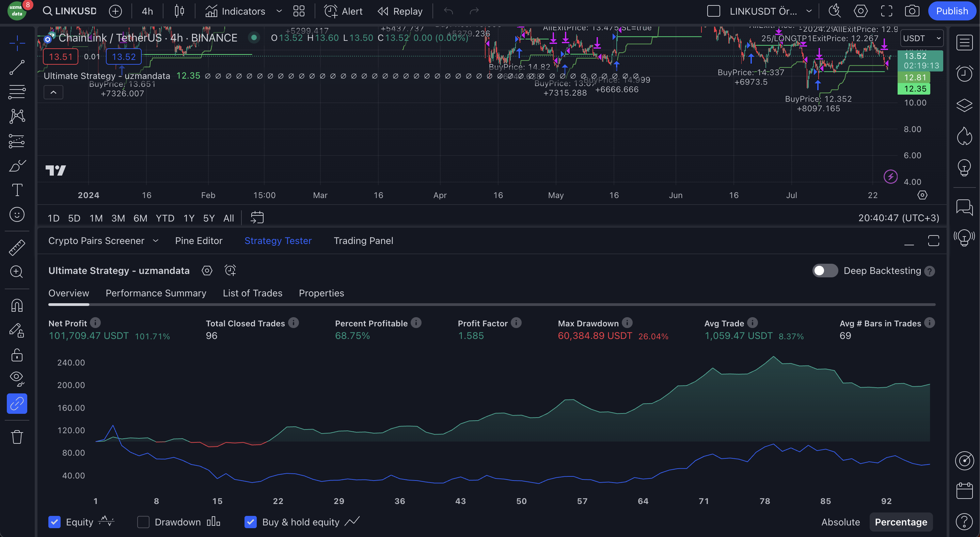Switch equity display to Absolute mode

841,522
